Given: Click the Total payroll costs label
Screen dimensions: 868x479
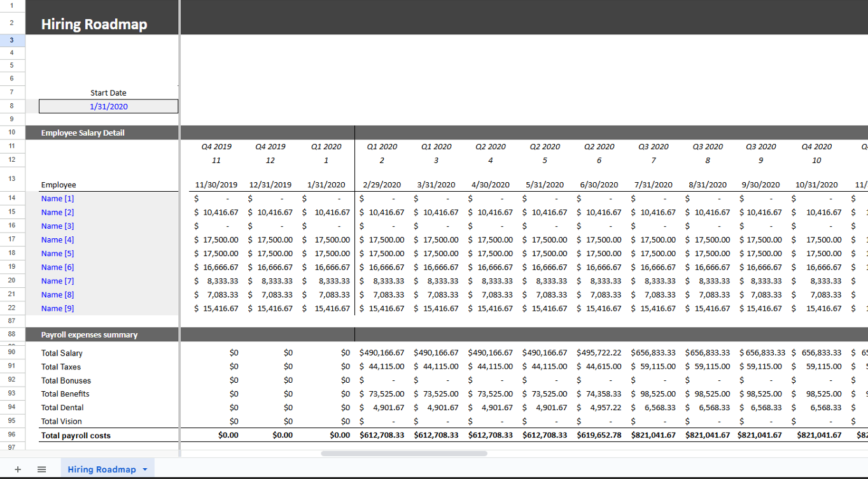Looking at the screenshot, I should tap(76, 436).
